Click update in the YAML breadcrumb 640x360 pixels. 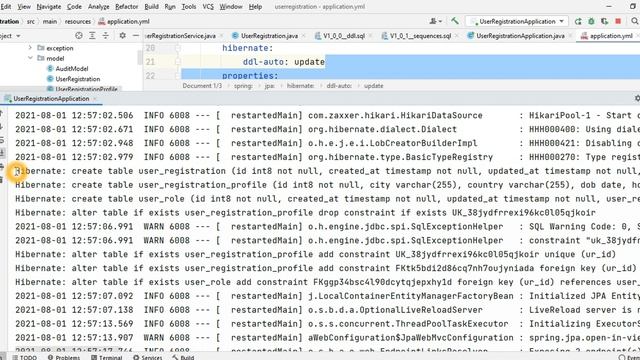pyautogui.click(x=373, y=86)
